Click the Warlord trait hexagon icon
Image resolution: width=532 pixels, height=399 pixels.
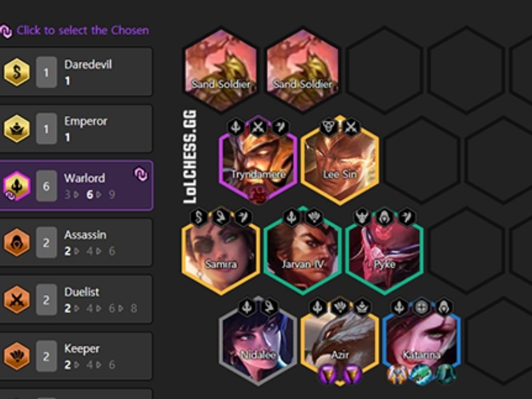coord(17,186)
